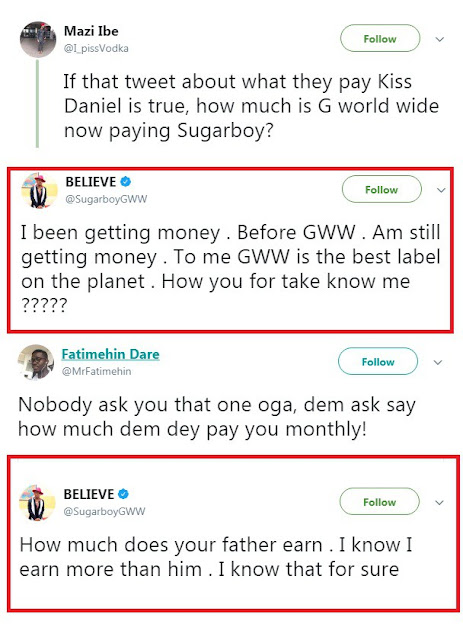Follow BELIEVE from the first reply

381,189
